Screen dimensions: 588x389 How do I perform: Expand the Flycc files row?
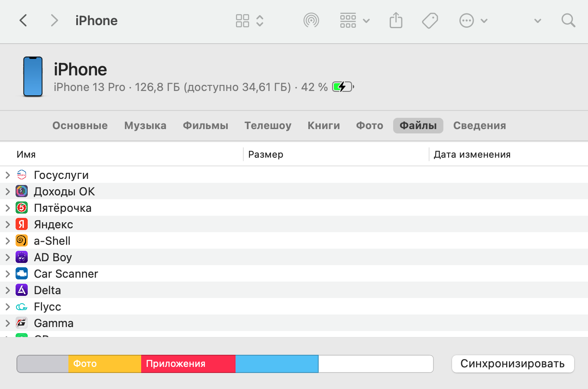(x=7, y=307)
